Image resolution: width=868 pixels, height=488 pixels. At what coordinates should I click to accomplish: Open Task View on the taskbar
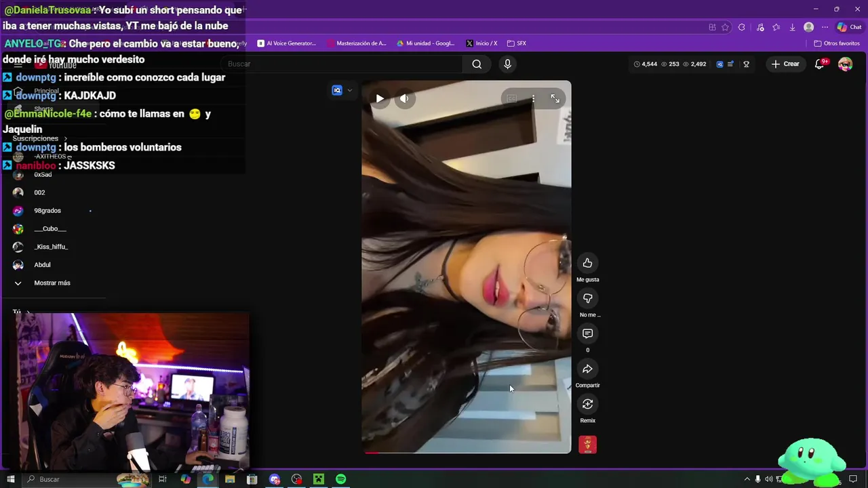(x=163, y=479)
